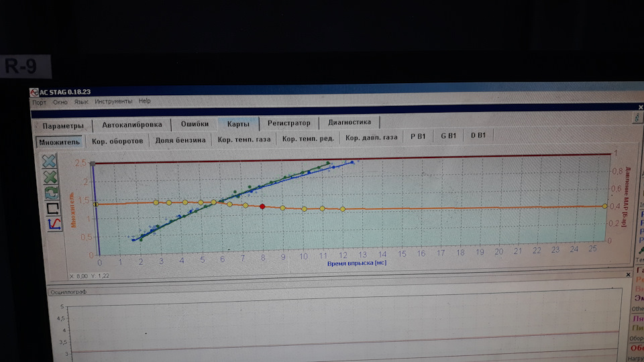Click the Осциллограф panel title
Screen dimensions: 644x362
click(68, 292)
